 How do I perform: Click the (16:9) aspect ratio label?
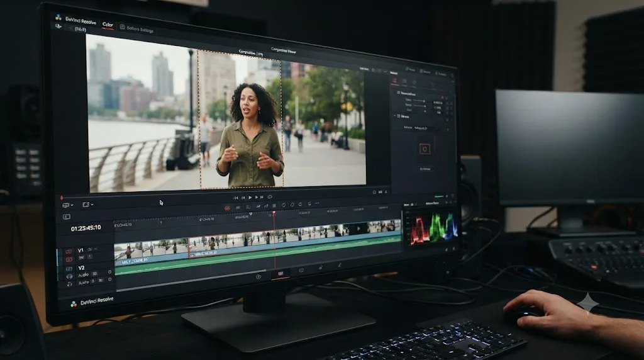[x=80, y=30]
